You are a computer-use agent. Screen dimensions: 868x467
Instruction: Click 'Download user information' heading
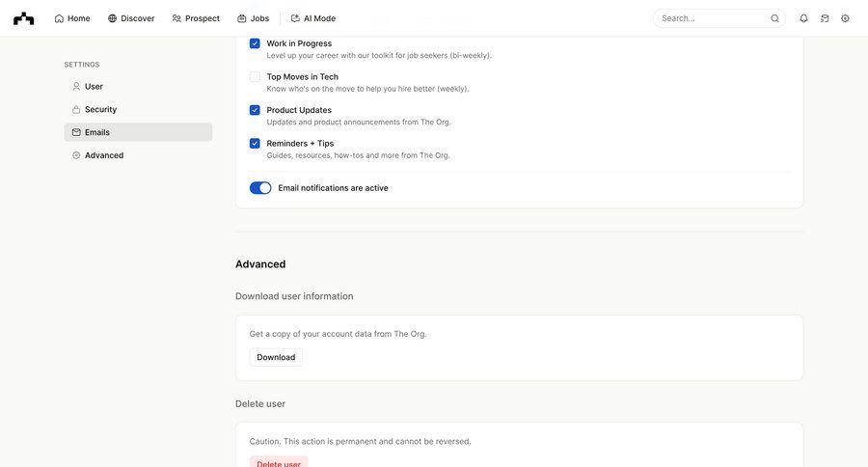click(294, 296)
